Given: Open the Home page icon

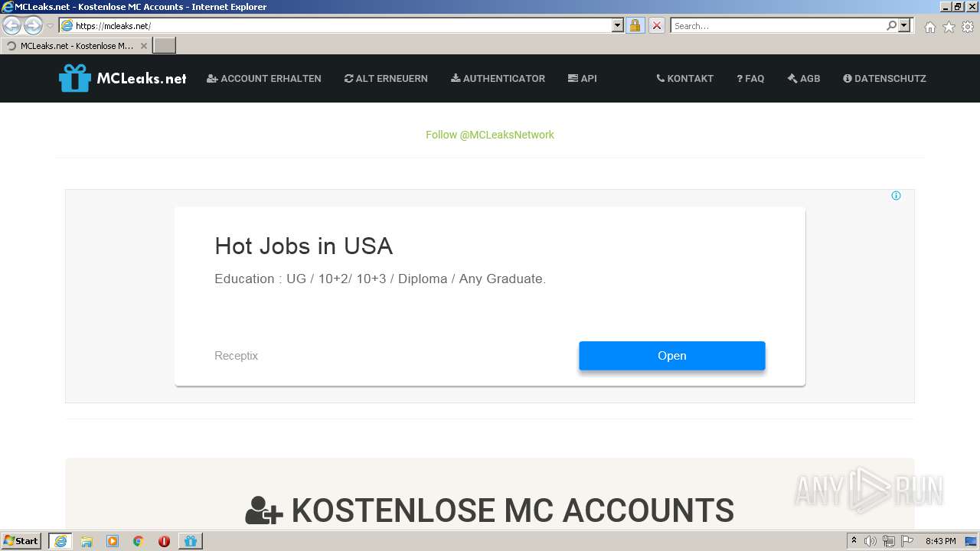Looking at the screenshot, I should point(929,27).
